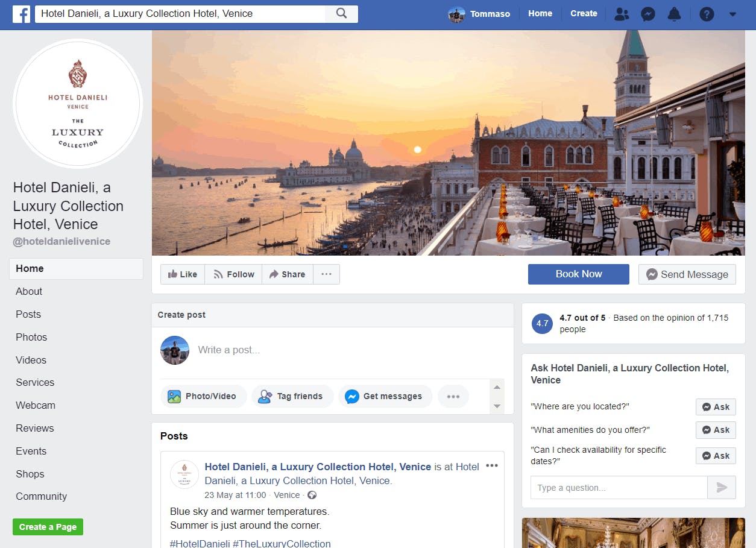
Task: Click the post's public globe icon
Action: click(x=312, y=495)
